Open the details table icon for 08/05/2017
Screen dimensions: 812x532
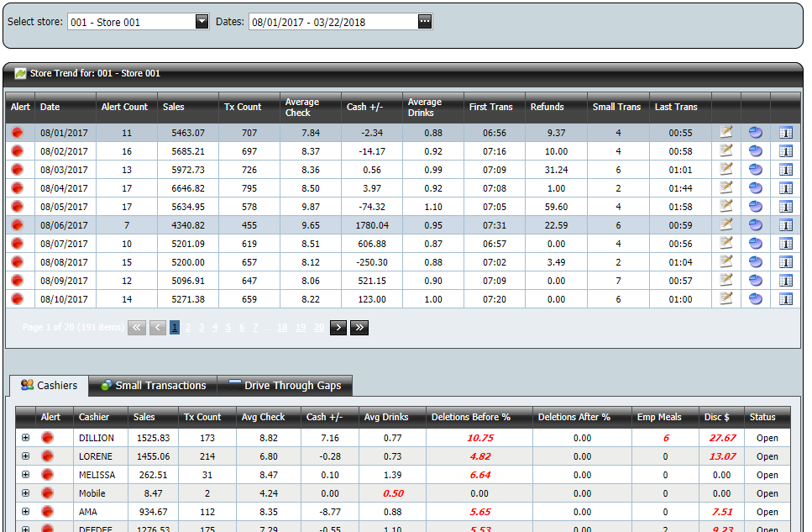[x=786, y=206]
